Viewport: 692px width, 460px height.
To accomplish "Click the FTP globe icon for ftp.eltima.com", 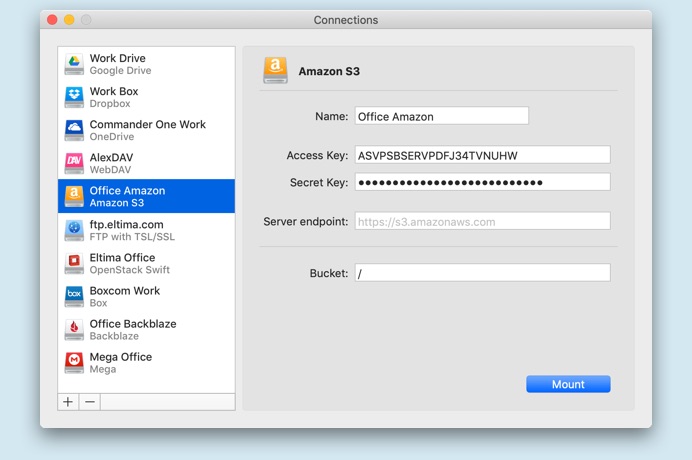I will [x=74, y=230].
